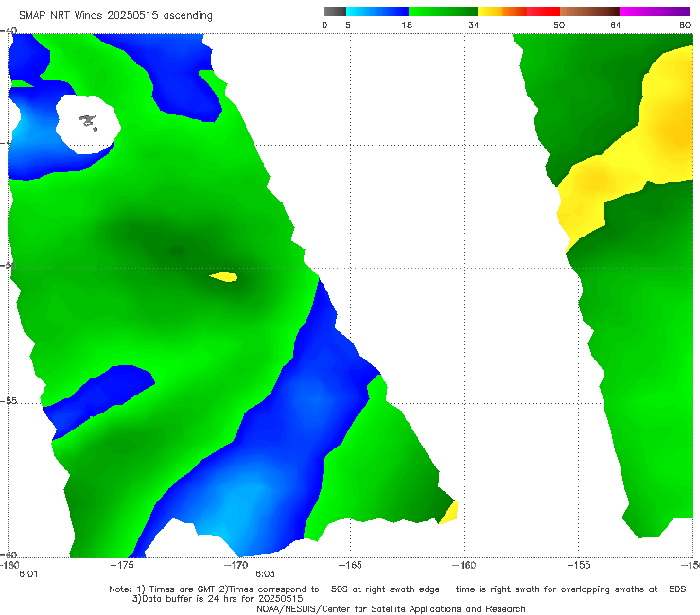The image size is (700, 615).
Task: Click the small yellow patch near bottom -160 longitude
Action: 448,513
